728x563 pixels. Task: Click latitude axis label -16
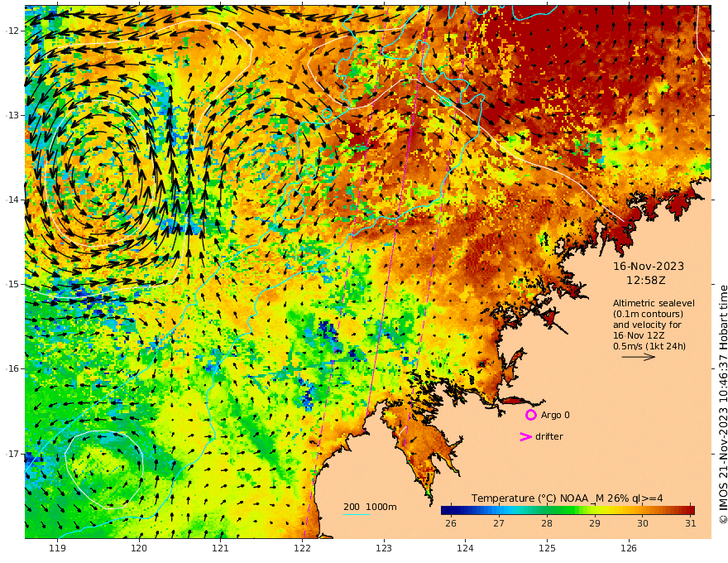12,368
